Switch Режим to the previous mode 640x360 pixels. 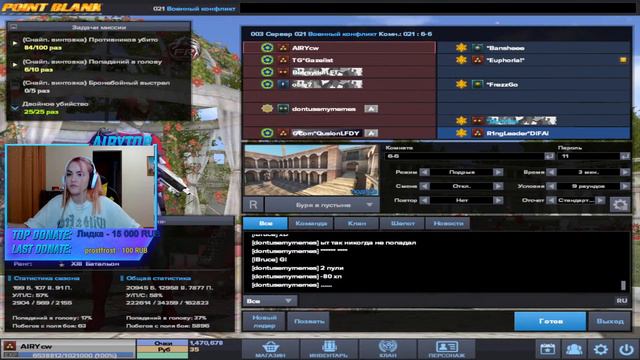click(x=424, y=172)
